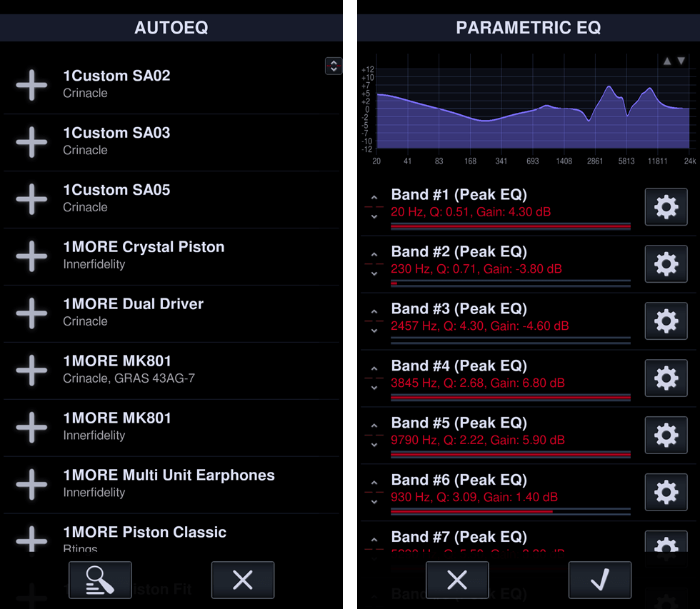Click 930 Hz, Gain: 1.40 dB values
This screenshot has width=700, height=609.
(474, 498)
